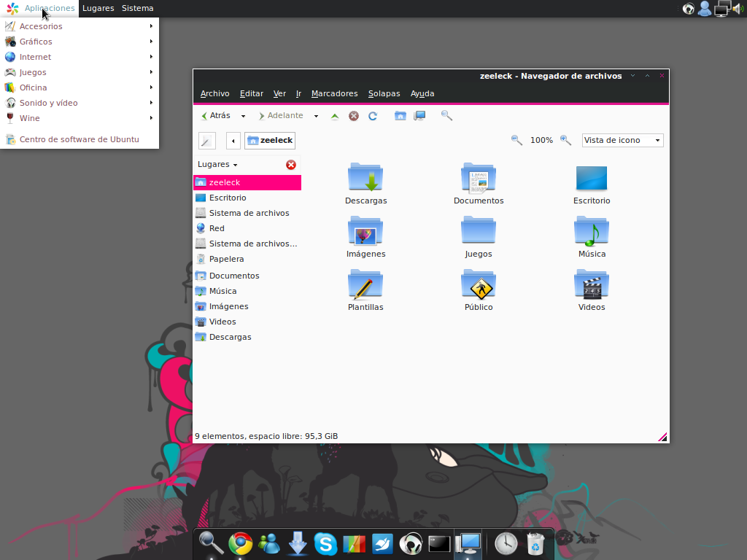
Task: Expand the Gráficos submenu
Action: click(80, 42)
